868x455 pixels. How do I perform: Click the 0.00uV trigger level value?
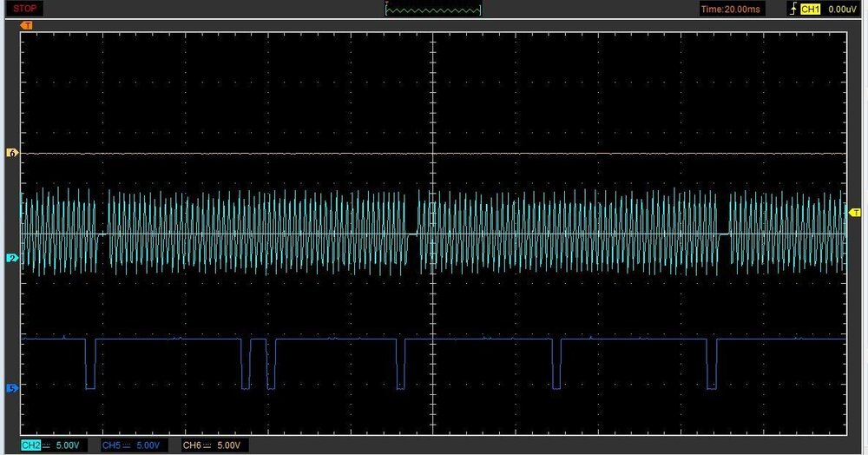point(842,9)
